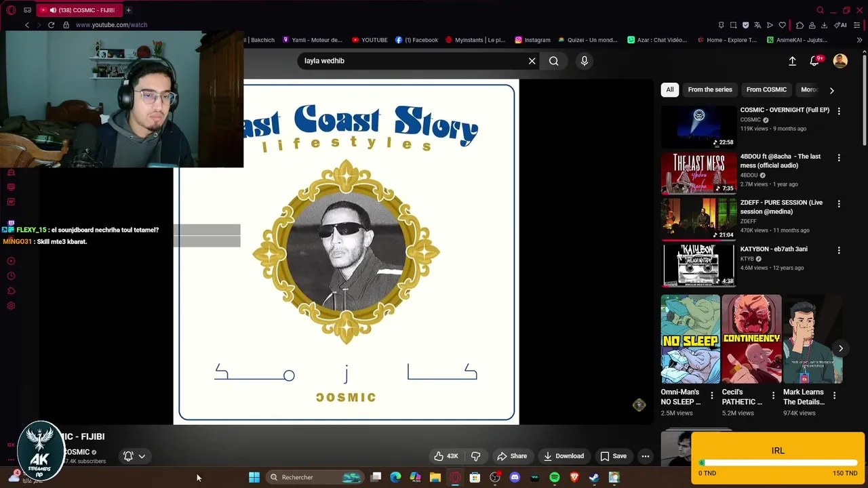Show site security lock info
The width and height of the screenshot is (868, 488).
click(x=66, y=25)
